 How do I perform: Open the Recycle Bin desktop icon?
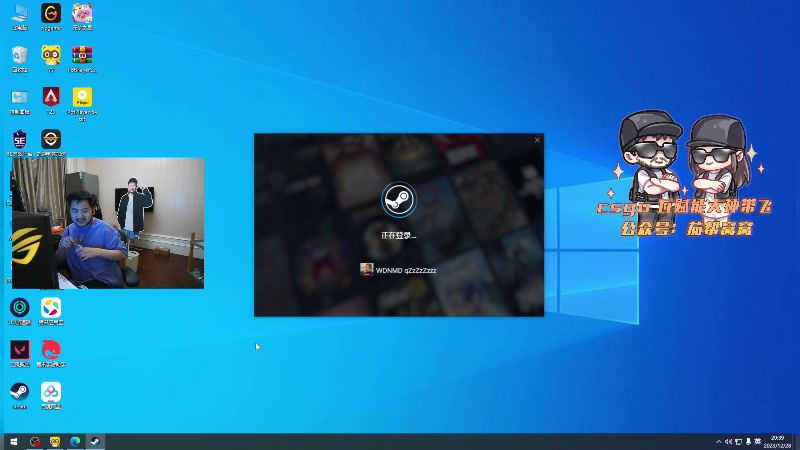tap(19, 59)
